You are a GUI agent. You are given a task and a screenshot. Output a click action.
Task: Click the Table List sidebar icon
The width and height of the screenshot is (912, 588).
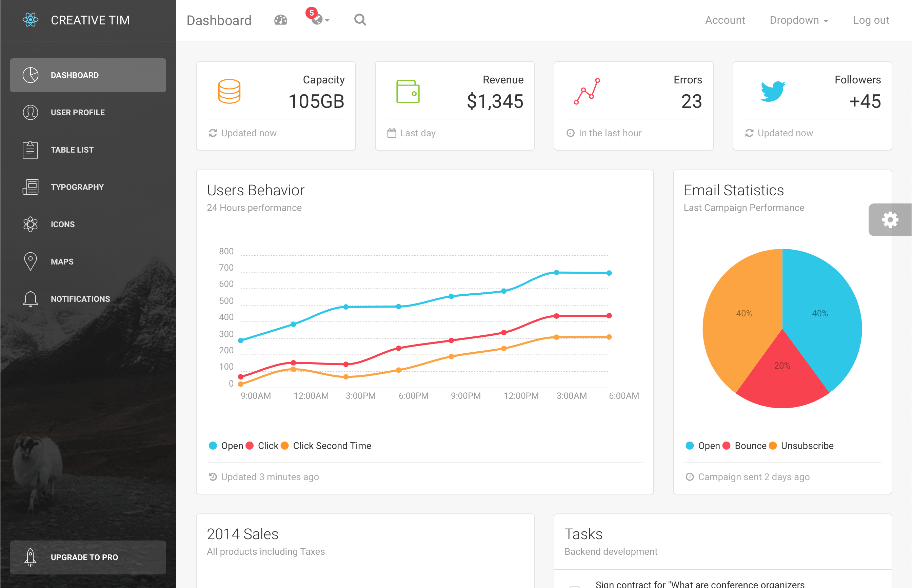pyautogui.click(x=30, y=149)
